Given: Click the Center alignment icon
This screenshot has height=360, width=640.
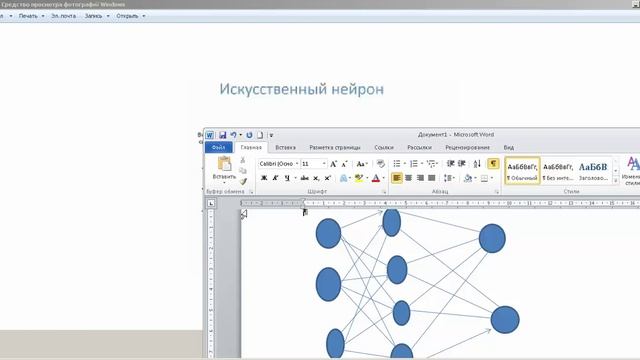Looking at the screenshot, I should pos(408,178).
